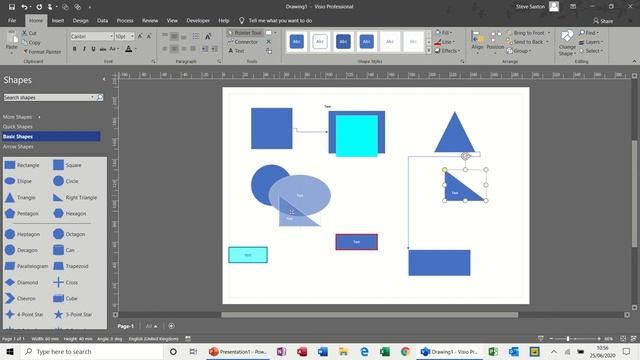Click the Cube stencil shape
The height and width of the screenshot is (360, 640).
tap(65, 298)
